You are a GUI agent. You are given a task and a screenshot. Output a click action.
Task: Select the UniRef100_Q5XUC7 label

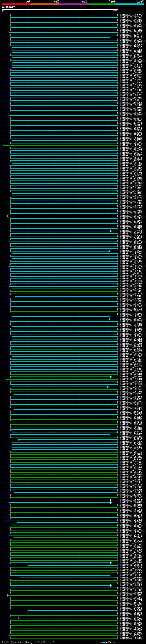[x=131, y=45]
